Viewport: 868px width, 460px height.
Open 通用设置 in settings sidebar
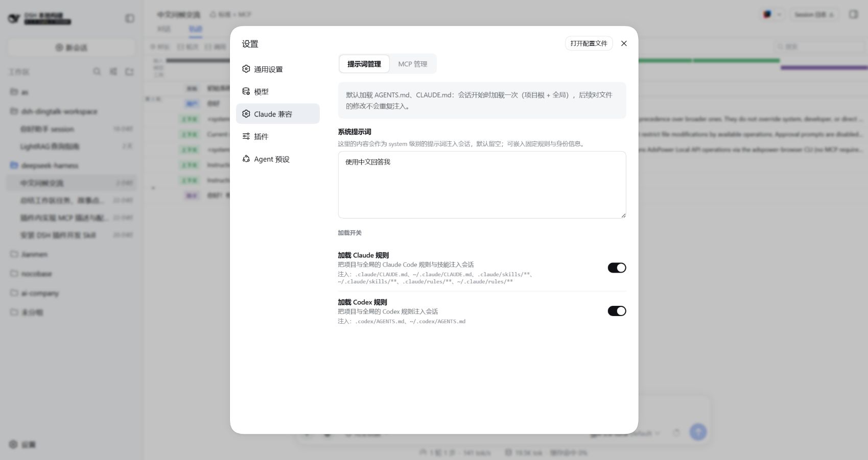pyautogui.click(x=277, y=69)
